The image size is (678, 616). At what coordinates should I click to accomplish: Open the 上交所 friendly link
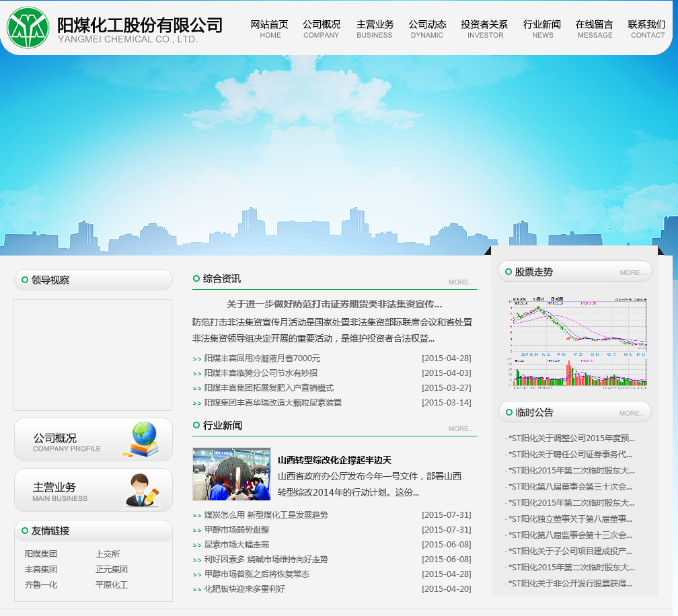(x=107, y=554)
